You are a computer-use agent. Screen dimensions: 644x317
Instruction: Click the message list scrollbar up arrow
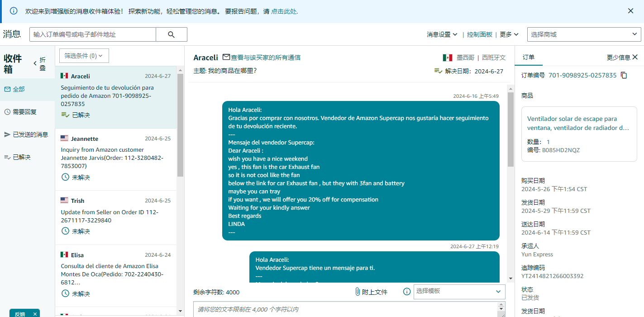(x=180, y=70)
